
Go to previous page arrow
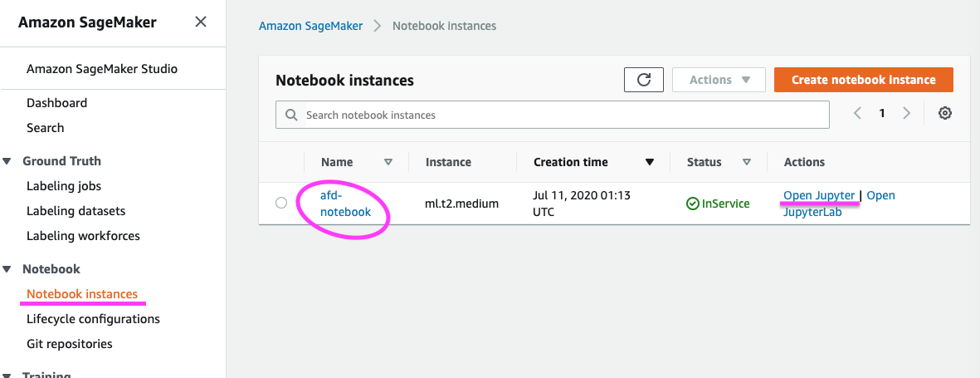click(x=858, y=113)
